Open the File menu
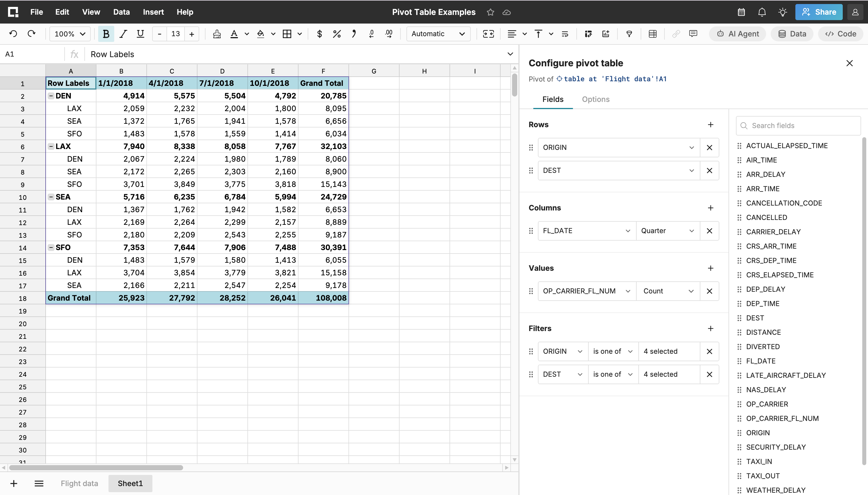The height and width of the screenshot is (495, 868). click(x=36, y=12)
